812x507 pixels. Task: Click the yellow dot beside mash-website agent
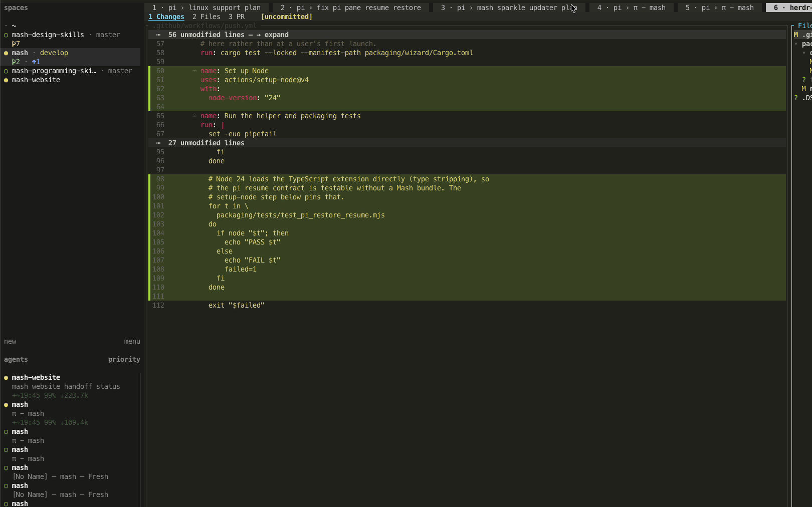6,378
